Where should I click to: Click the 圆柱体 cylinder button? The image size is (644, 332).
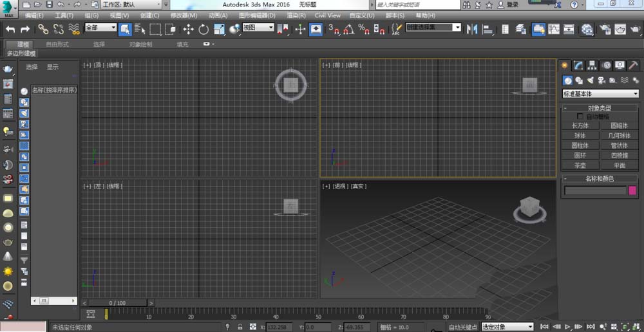[580, 145]
